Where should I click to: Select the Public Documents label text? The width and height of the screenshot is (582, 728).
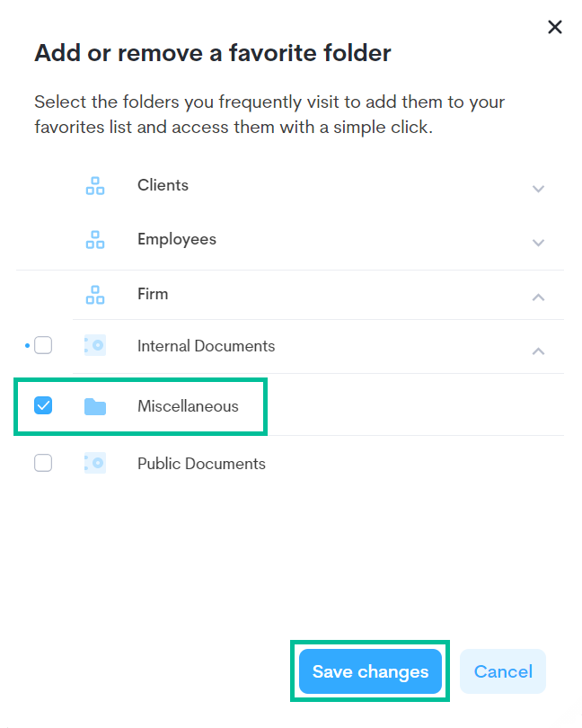[x=201, y=464]
